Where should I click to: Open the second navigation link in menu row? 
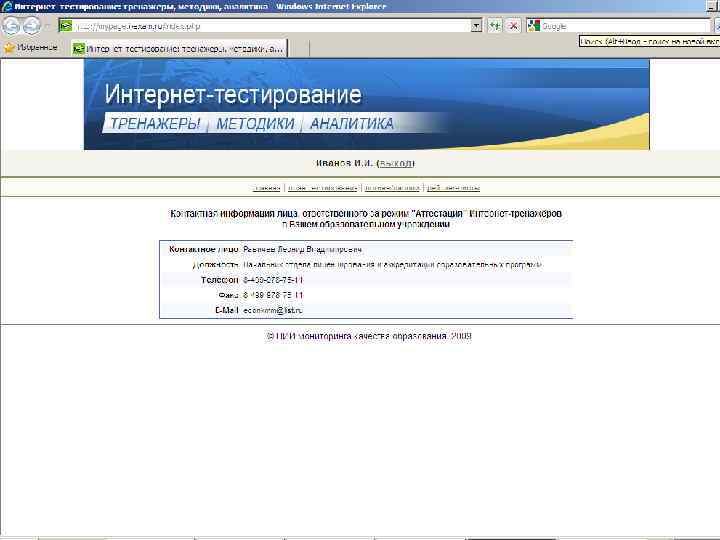(322, 188)
